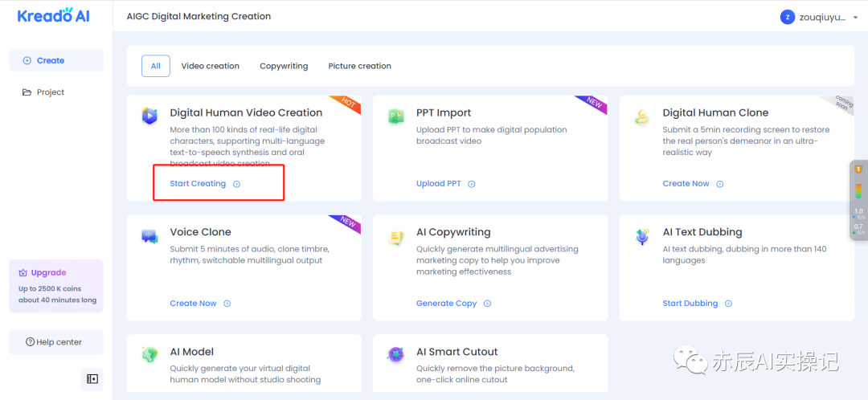The width and height of the screenshot is (868, 400).
Task: Click the Digital Human Video Creation icon
Action: click(149, 116)
